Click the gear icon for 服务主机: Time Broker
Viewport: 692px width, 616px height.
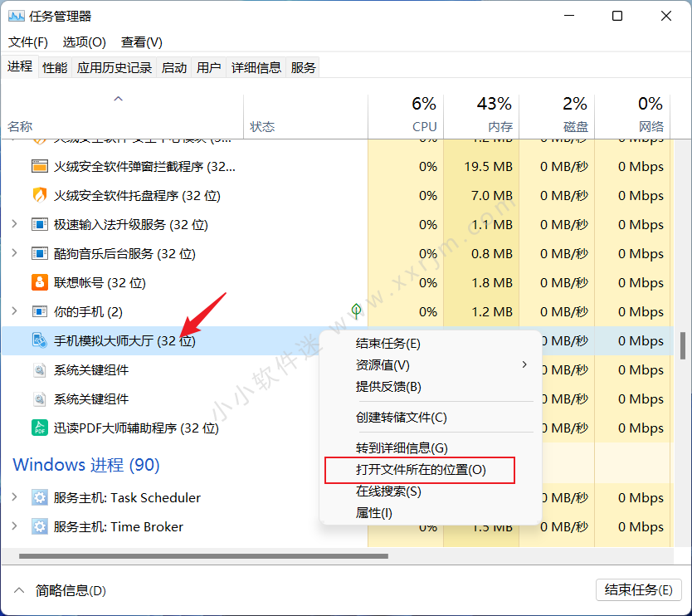point(40,527)
